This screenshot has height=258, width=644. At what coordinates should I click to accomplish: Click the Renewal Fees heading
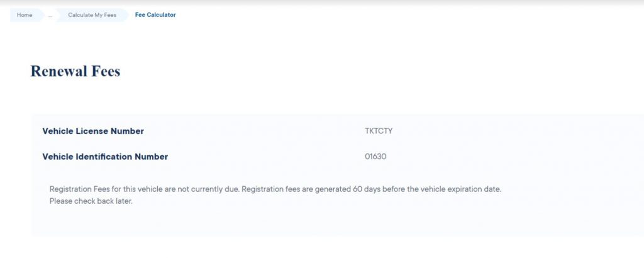(75, 72)
